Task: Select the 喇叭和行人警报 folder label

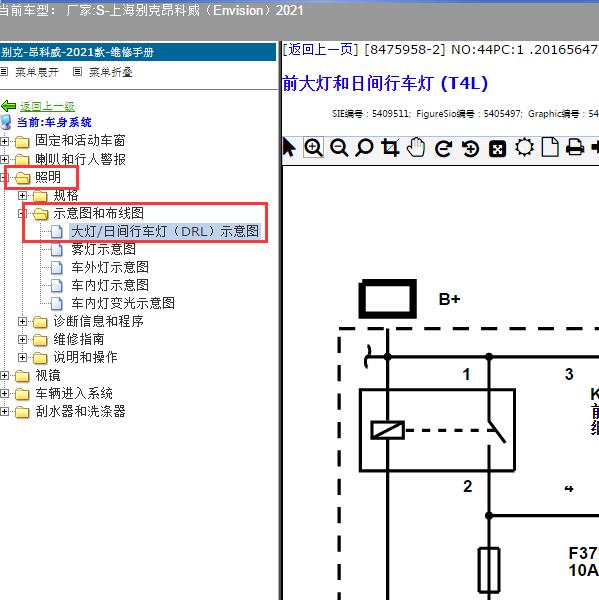Action: (x=80, y=159)
